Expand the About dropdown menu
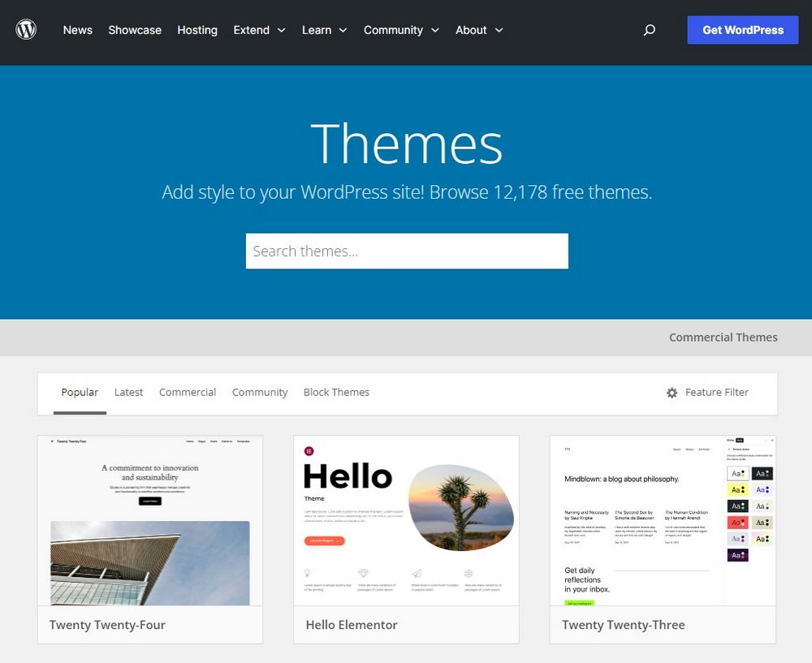812x663 pixels. point(479,30)
